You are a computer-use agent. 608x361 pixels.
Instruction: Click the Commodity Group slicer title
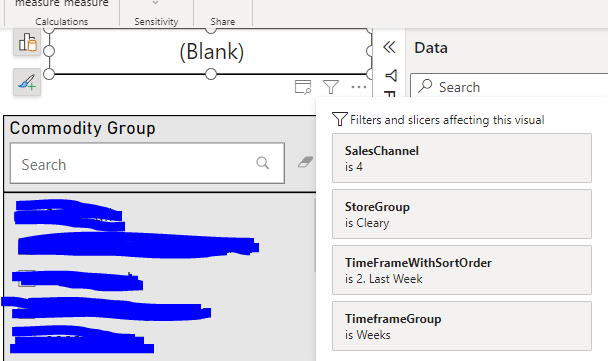point(83,128)
